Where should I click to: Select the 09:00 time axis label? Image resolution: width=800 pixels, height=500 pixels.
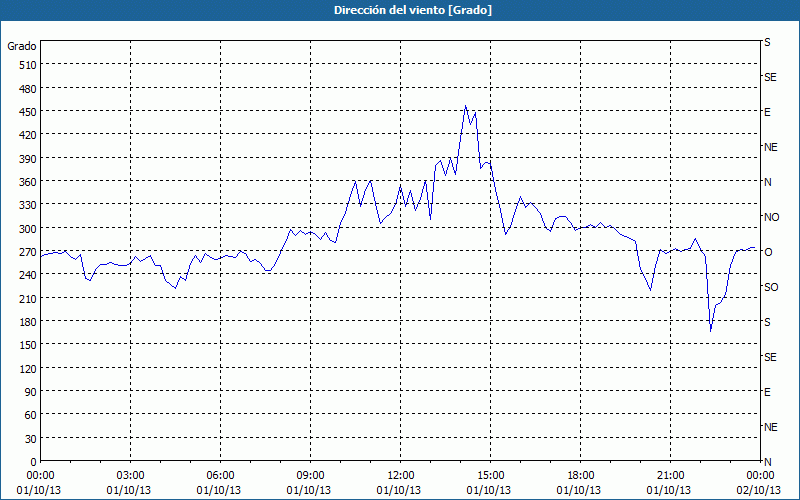pos(310,476)
